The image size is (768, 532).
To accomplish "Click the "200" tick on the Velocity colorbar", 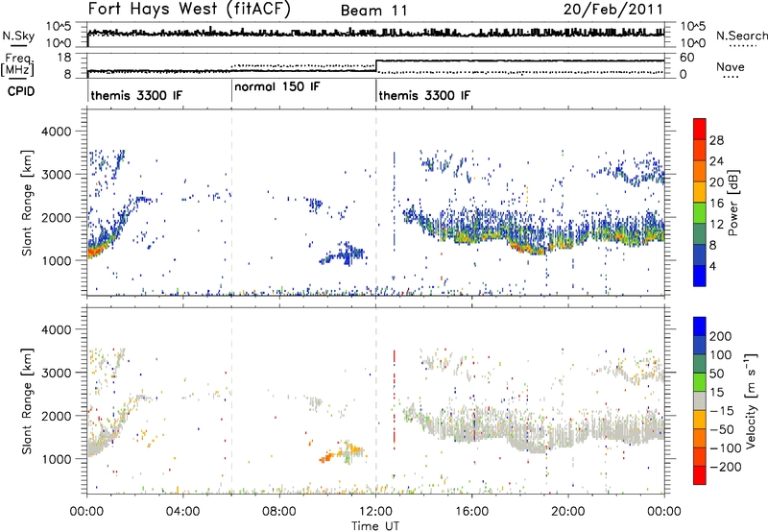I will [721, 336].
